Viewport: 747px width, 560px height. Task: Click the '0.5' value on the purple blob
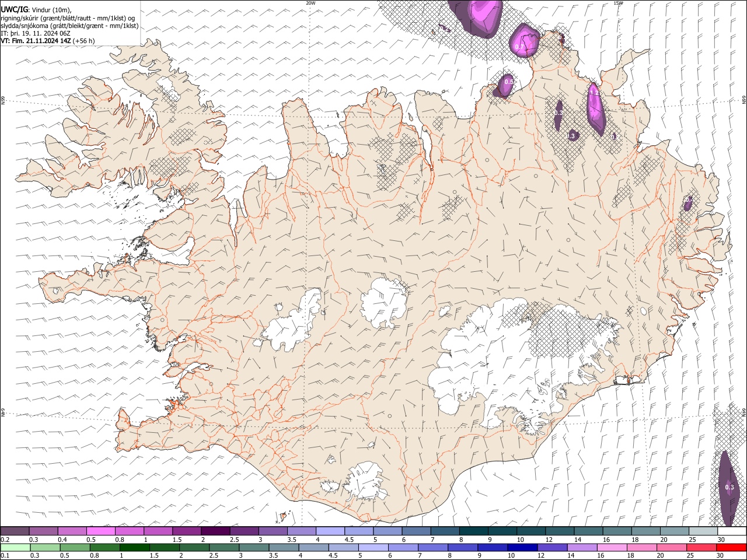point(508,82)
